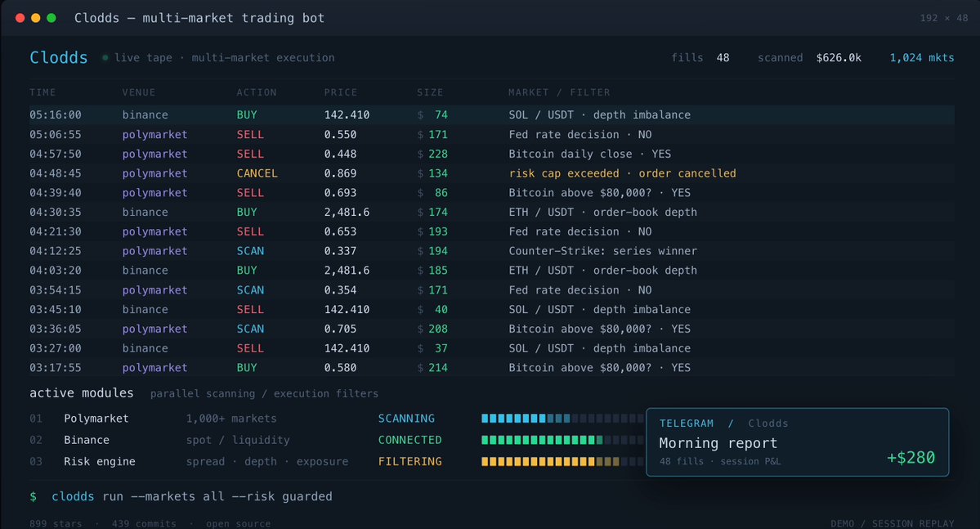Minimize the window using the yellow button
Screen dimensions: 980x529
pos(36,18)
